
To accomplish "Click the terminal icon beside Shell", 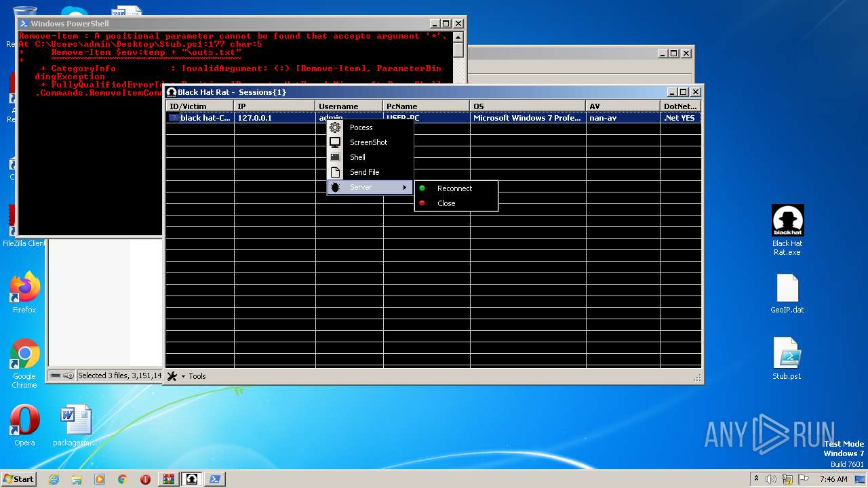I will pos(335,157).
